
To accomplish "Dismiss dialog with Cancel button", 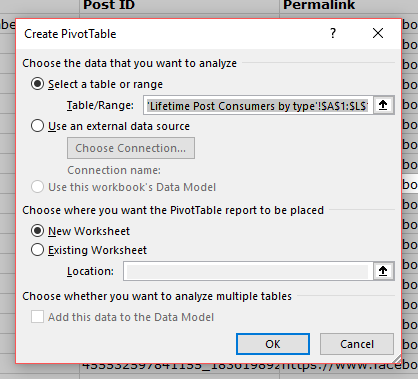I will pyautogui.click(x=357, y=344).
